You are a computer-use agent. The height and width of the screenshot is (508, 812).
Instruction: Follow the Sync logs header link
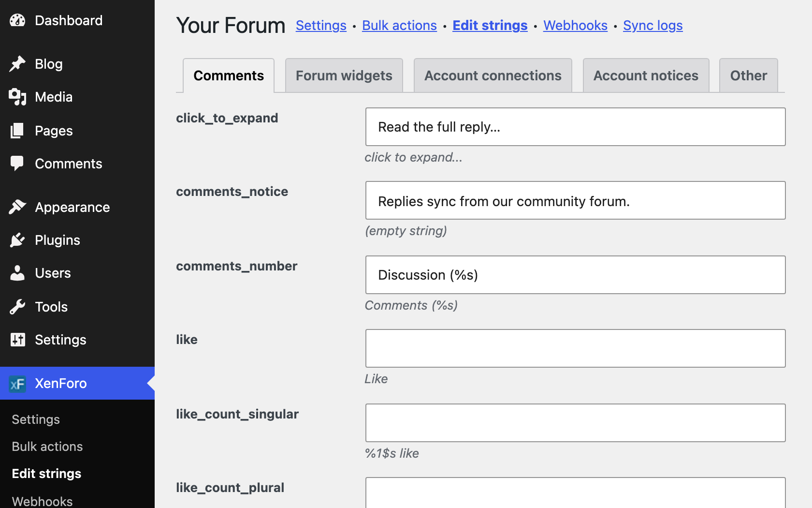click(652, 25)
